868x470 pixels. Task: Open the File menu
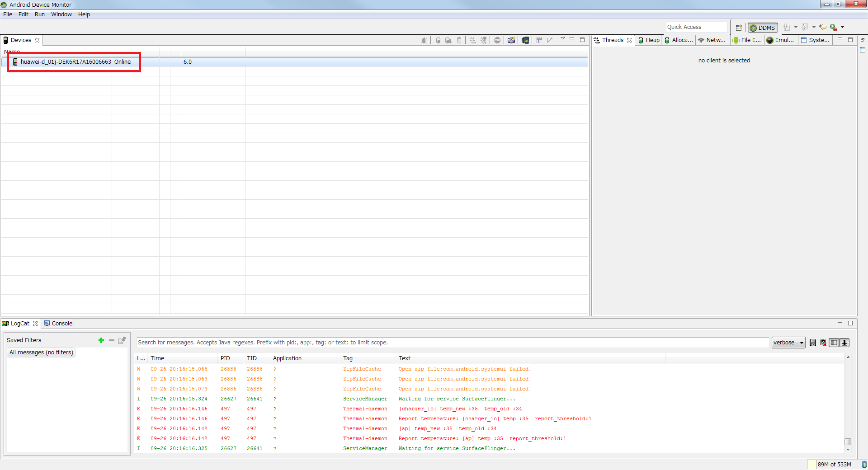(8, 14)
